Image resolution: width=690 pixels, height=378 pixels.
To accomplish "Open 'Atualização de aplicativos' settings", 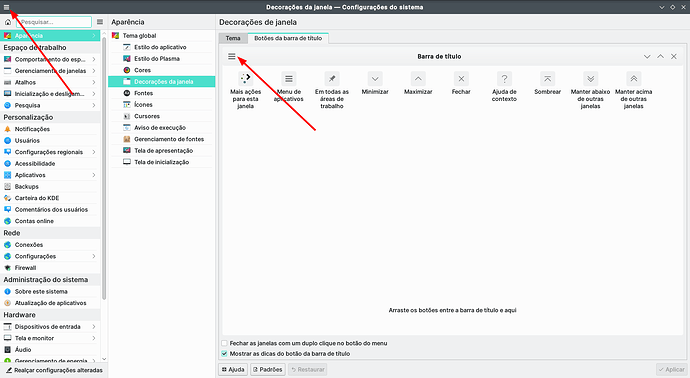I will coord(50,303).
